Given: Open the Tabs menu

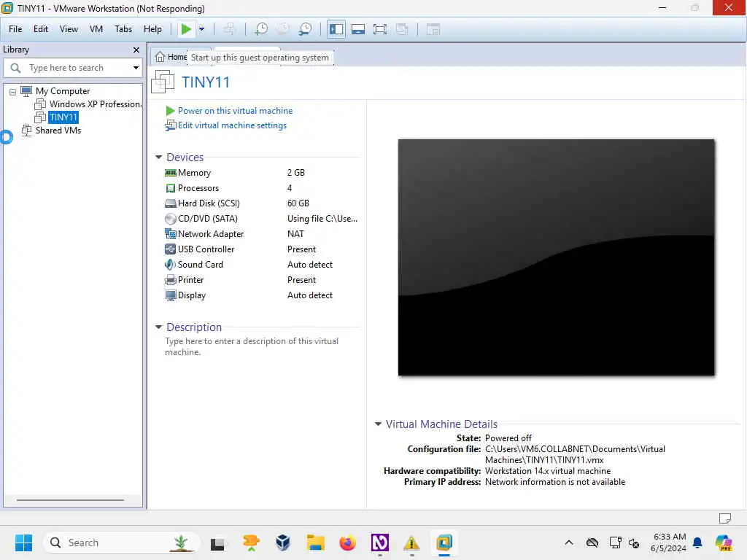Looking at the screenshot, I should point(123,29).
